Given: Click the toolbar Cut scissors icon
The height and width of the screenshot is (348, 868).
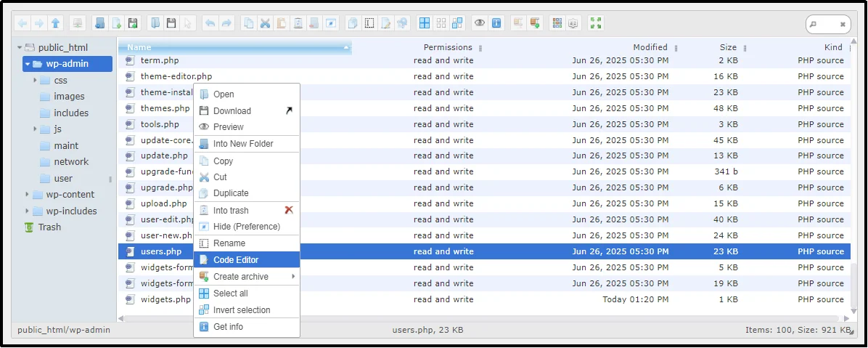Looking at the screenshot, I should [x=265, y=23].
